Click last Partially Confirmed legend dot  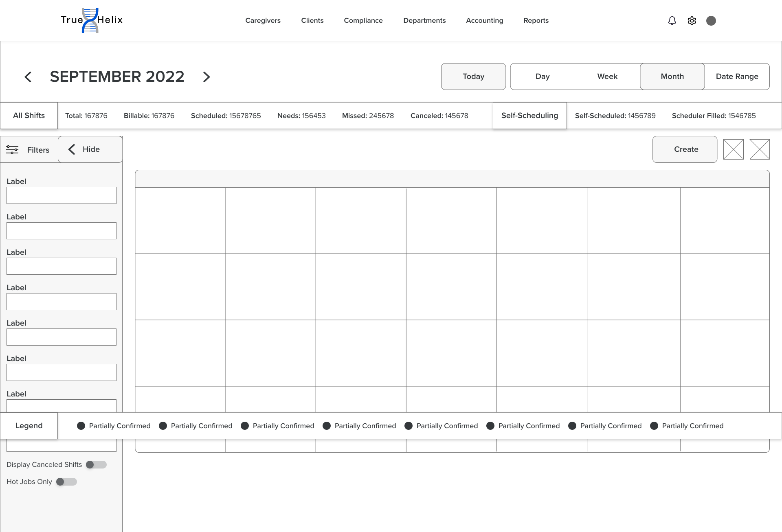click(654, 426)
